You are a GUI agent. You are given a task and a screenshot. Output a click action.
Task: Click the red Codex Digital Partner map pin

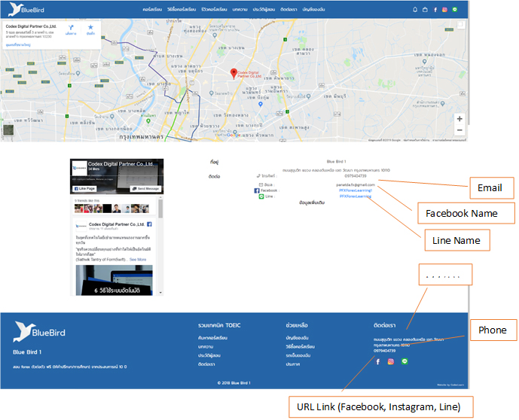[234, 73]
